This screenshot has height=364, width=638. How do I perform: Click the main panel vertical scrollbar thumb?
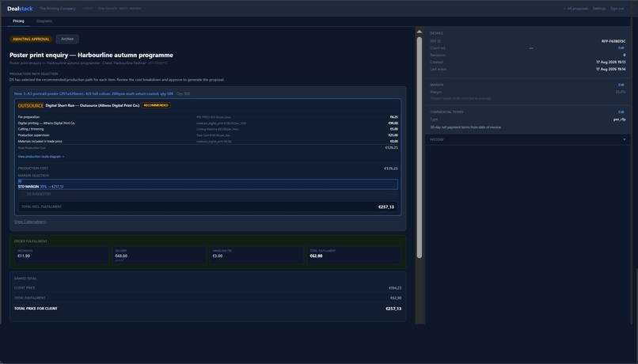419,147
